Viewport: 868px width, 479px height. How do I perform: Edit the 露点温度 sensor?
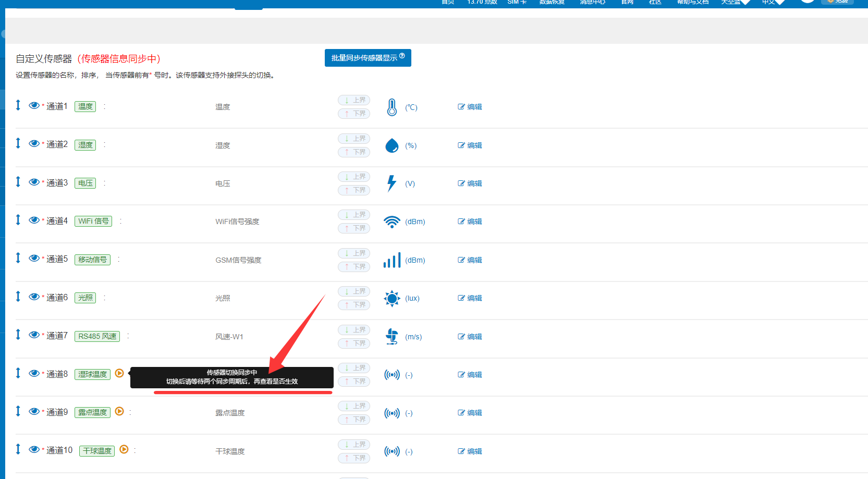470,413
